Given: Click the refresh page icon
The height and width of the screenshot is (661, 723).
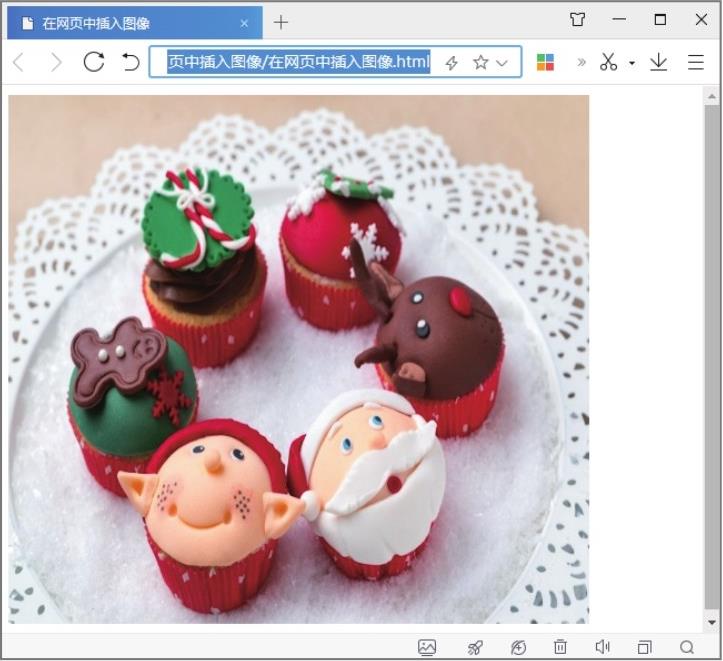Looking at the screenshot, I should (x=93, y=62).
